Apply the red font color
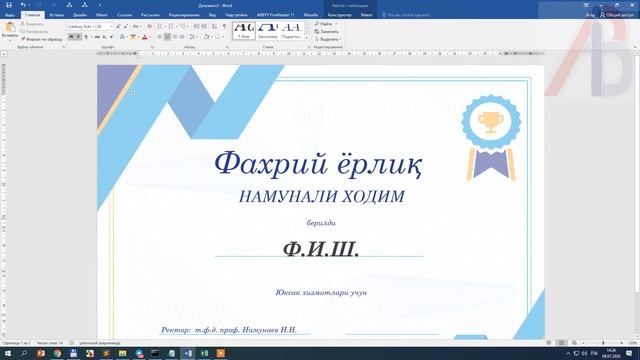 click(x=144, y=37)
